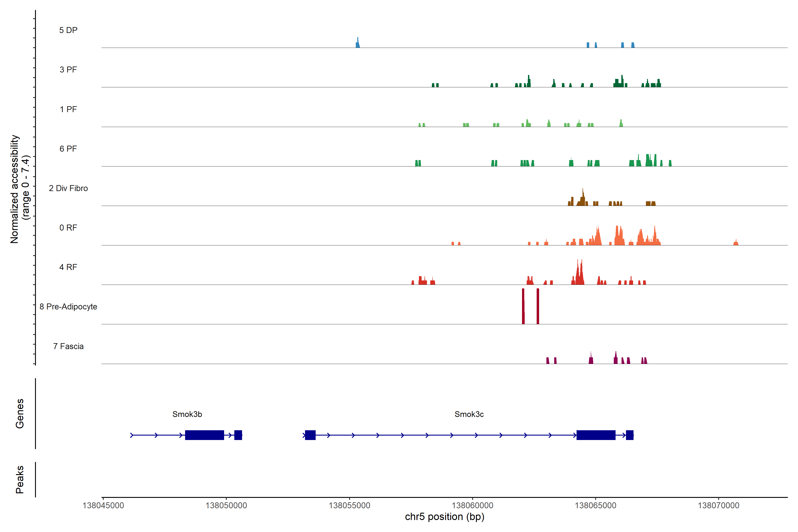Click the Smok3b gene name

(187, 414)
